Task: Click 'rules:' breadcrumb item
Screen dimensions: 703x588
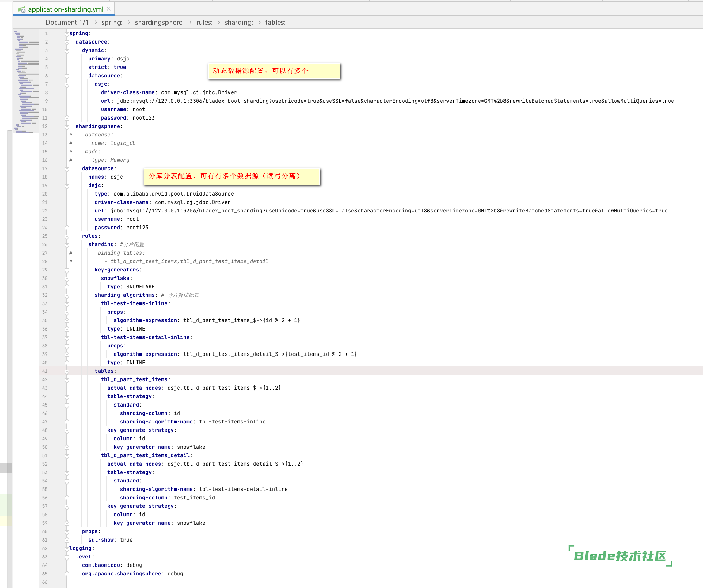Action: (x=204, y=23)
